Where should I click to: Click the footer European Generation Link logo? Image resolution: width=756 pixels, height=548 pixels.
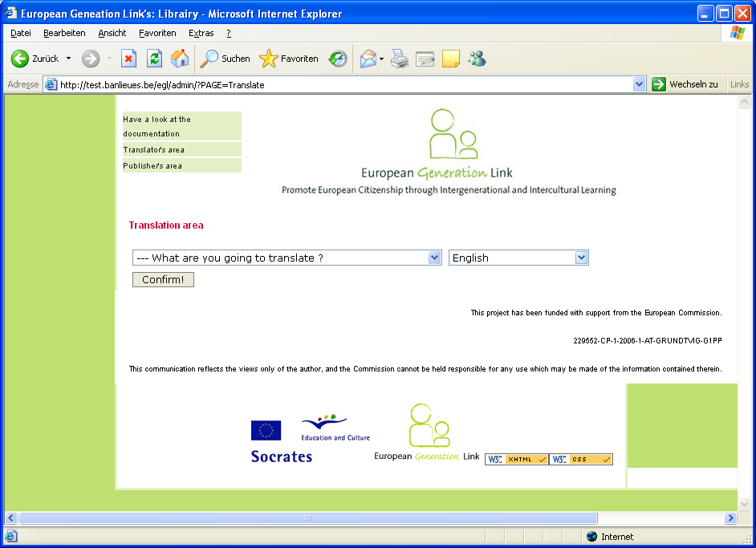pos(426,432)
